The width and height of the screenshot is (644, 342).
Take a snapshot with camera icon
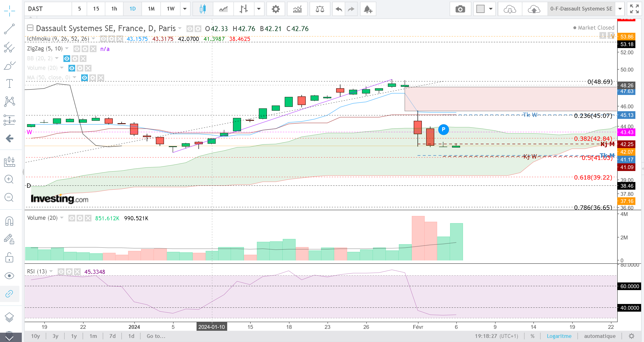[460, 9]
